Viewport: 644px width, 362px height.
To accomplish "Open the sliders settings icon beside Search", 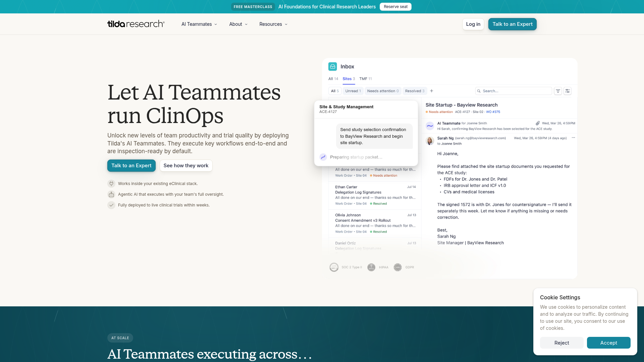I will pyautogui.click(x=568, y=91).
